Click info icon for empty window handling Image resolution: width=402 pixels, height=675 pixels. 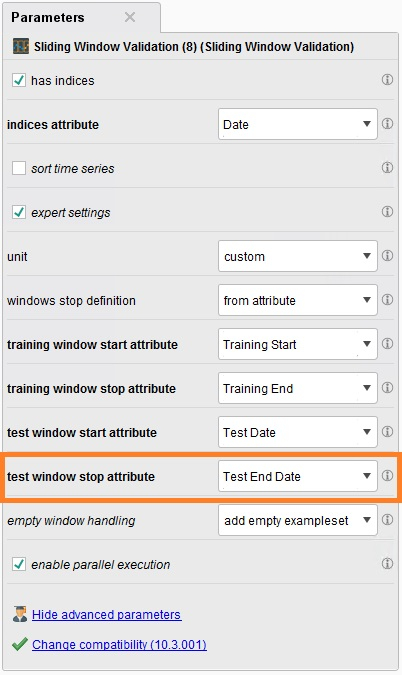tap(387, 520)
